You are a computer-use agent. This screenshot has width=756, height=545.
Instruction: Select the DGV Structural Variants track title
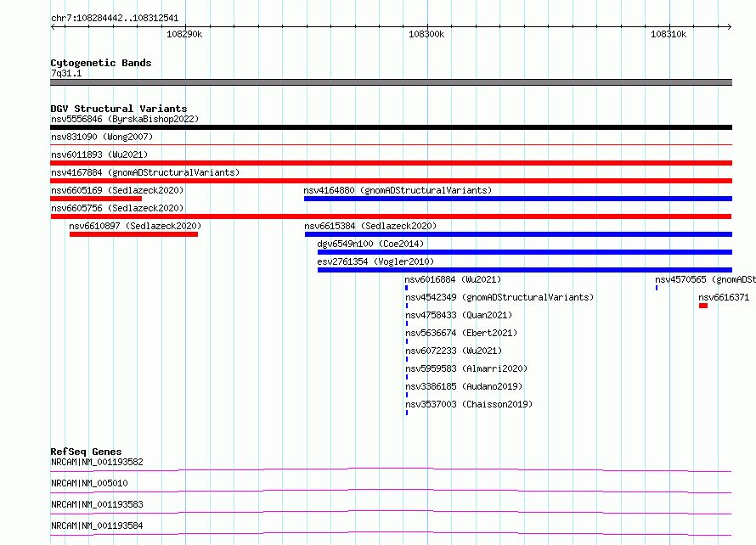tap(119, 109)
